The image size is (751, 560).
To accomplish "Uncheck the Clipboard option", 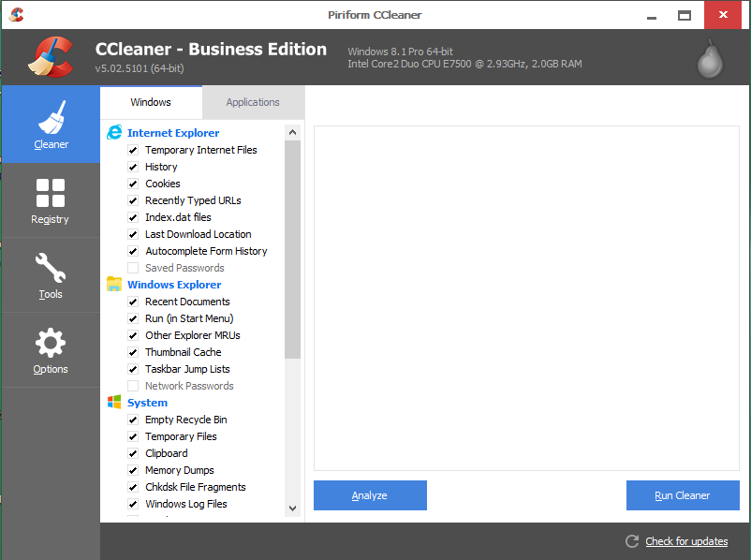I will (x=133, y=453).
